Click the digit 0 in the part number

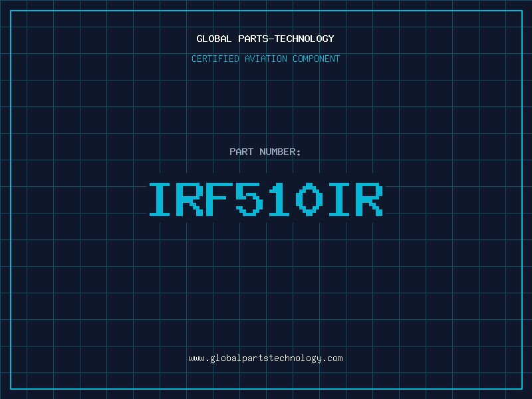pyautogui.click(x=310, y=199)
